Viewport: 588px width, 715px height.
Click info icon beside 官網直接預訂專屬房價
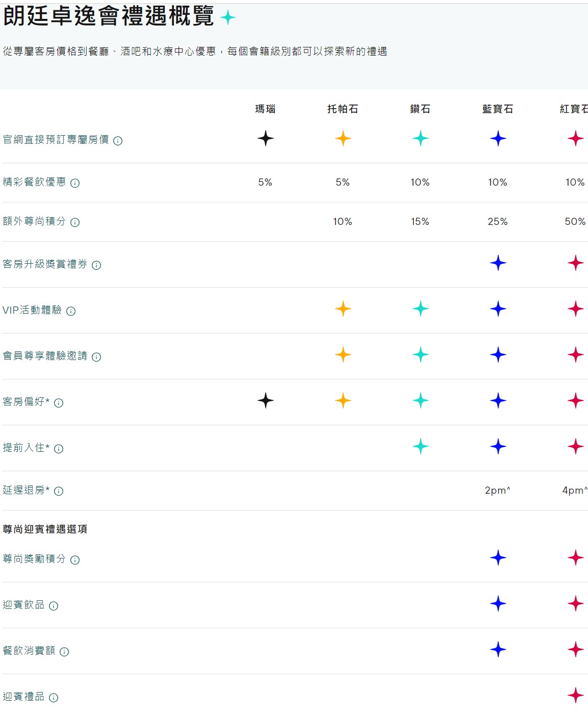[118, 141]
